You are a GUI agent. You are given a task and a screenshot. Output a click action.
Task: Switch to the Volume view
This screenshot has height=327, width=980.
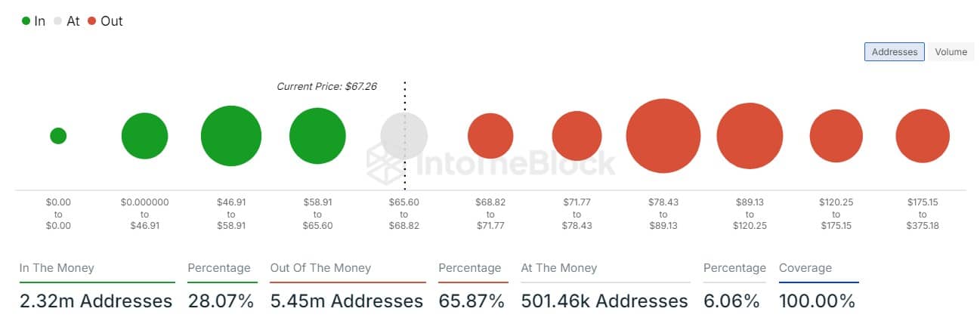point(951,52)
